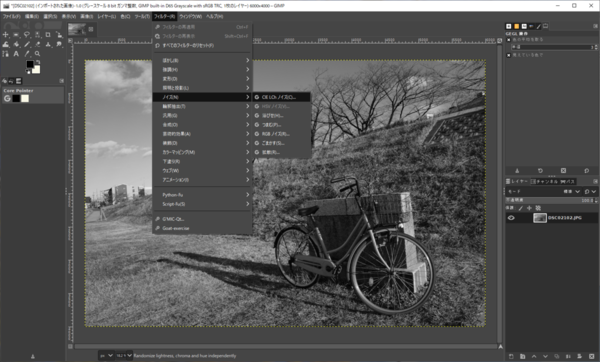Open the Undo History tab in left dock

click(x=11, y=81)
